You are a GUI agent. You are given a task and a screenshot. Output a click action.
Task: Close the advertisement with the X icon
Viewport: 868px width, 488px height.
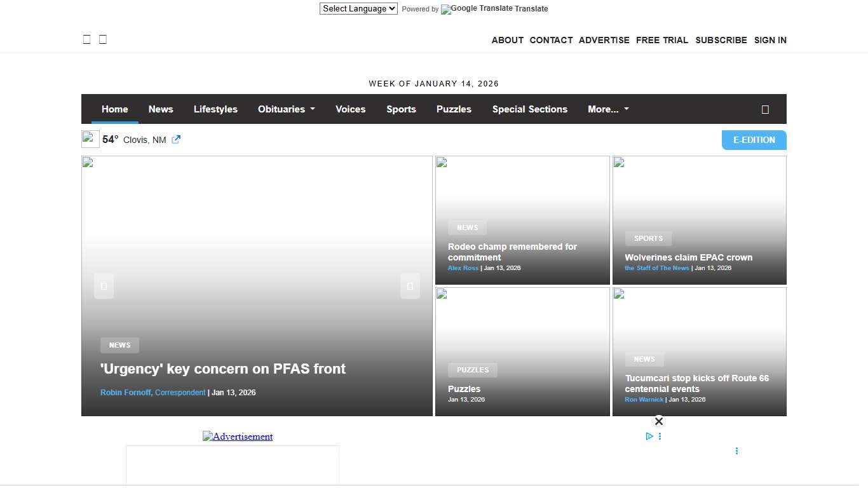pos(659,421)
